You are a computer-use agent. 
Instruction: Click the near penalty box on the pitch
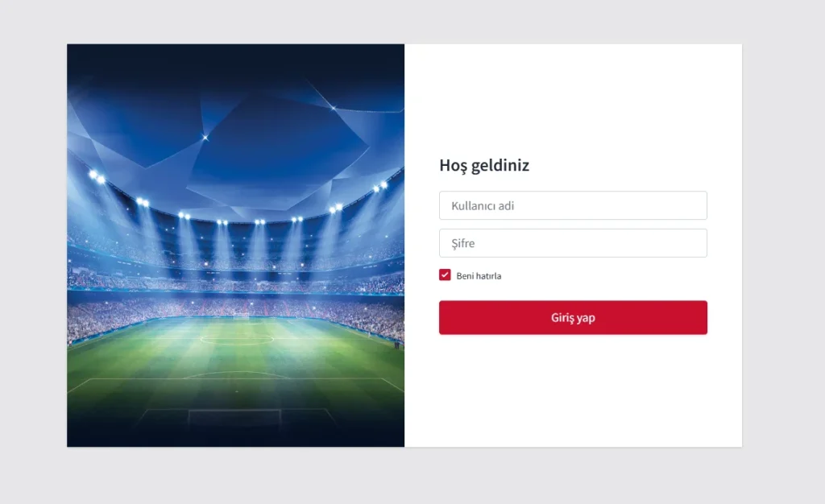[234, 416]
